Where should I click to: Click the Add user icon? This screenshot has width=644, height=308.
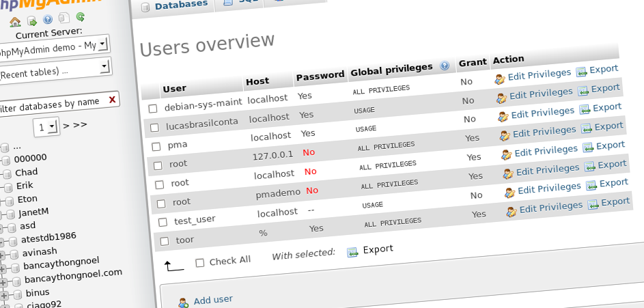point(183,302)
